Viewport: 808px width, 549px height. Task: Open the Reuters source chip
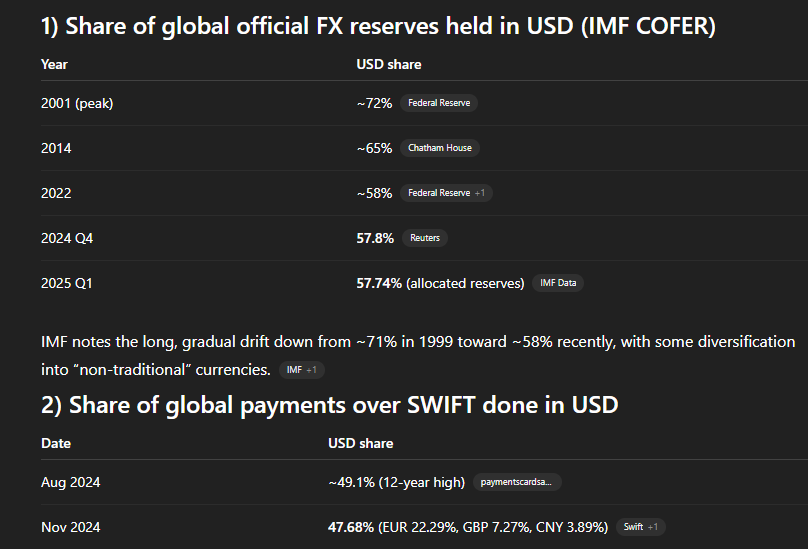(x=424, y=238)
